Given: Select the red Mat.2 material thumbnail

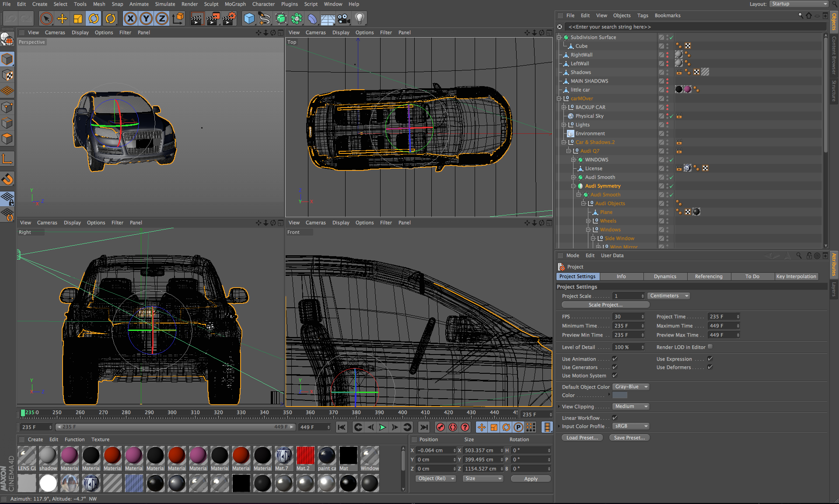Looking at the screenshot, I should pos(305,459).
